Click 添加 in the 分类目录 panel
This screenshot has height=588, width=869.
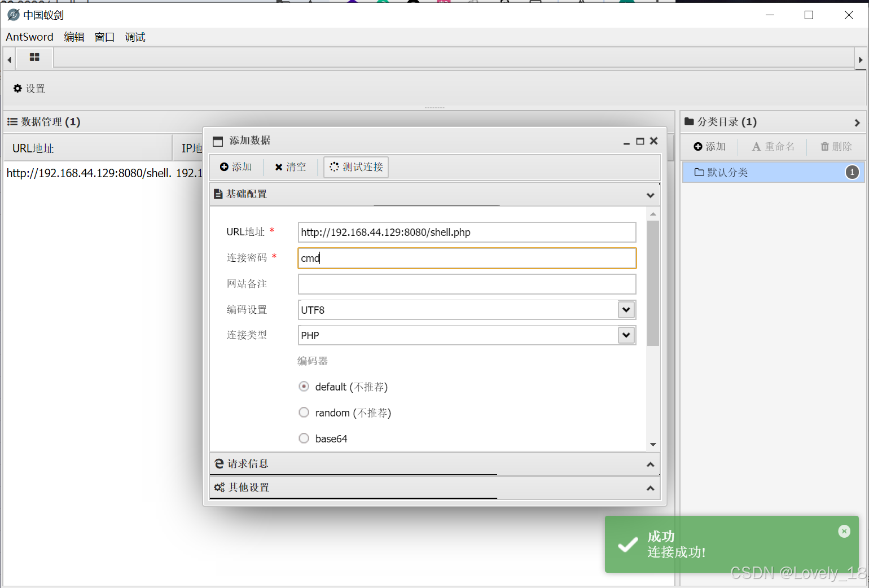[x=709, y=147]
